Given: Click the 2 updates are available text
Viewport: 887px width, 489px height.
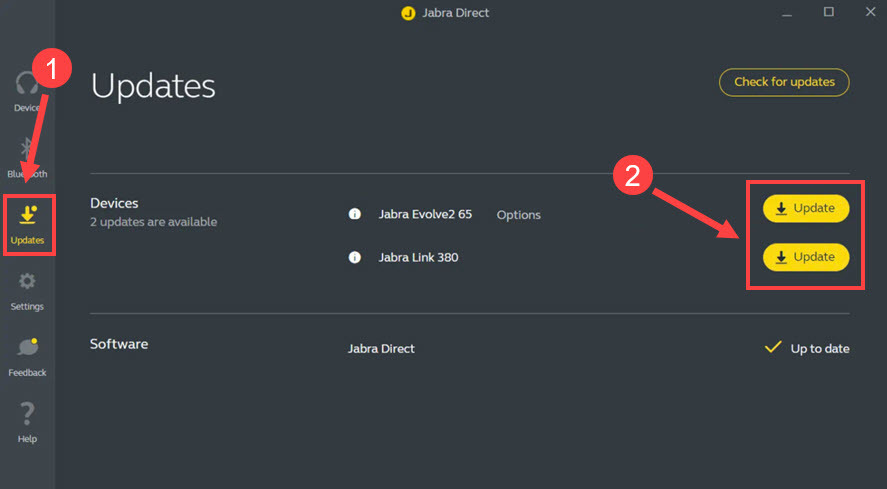Looking at the screenshot, I should click(153, 222).
